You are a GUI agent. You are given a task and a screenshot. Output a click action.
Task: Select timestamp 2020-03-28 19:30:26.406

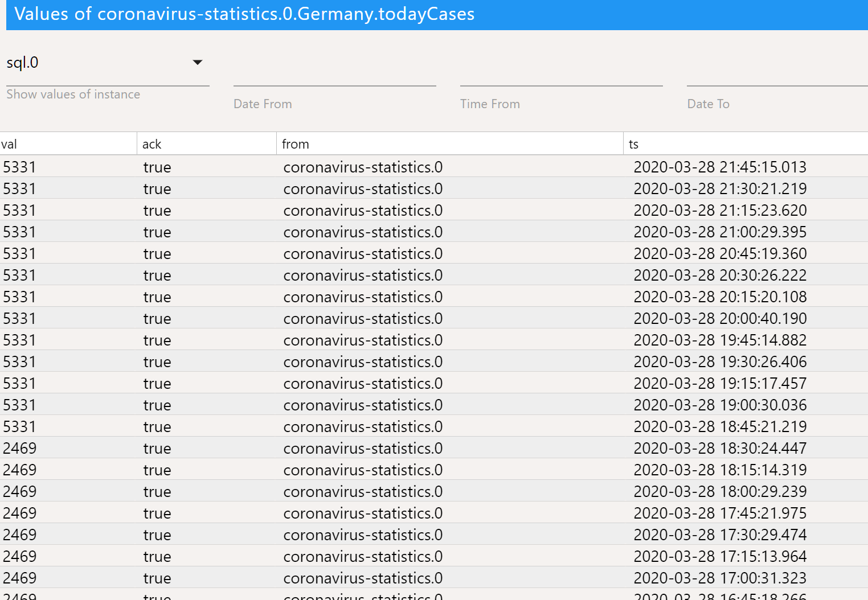tap(720, 361)
